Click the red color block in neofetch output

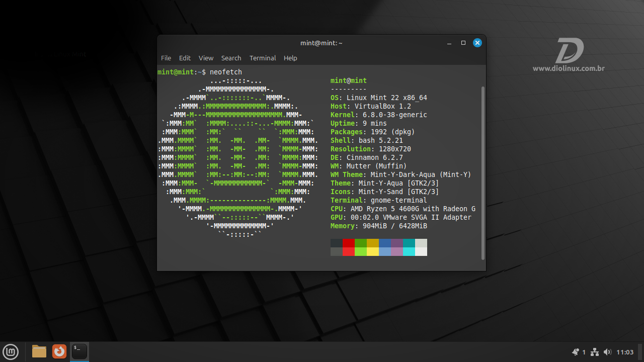click(349, 243)
